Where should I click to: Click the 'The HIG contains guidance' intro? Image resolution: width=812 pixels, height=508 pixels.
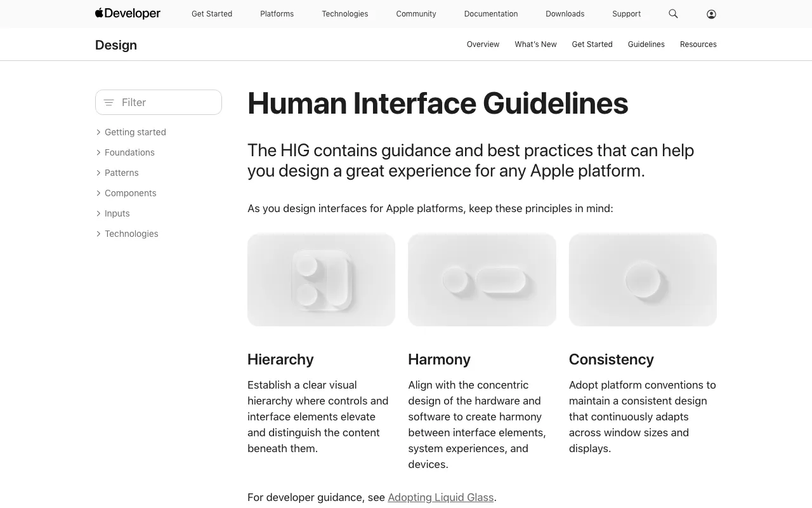[471, 161]
